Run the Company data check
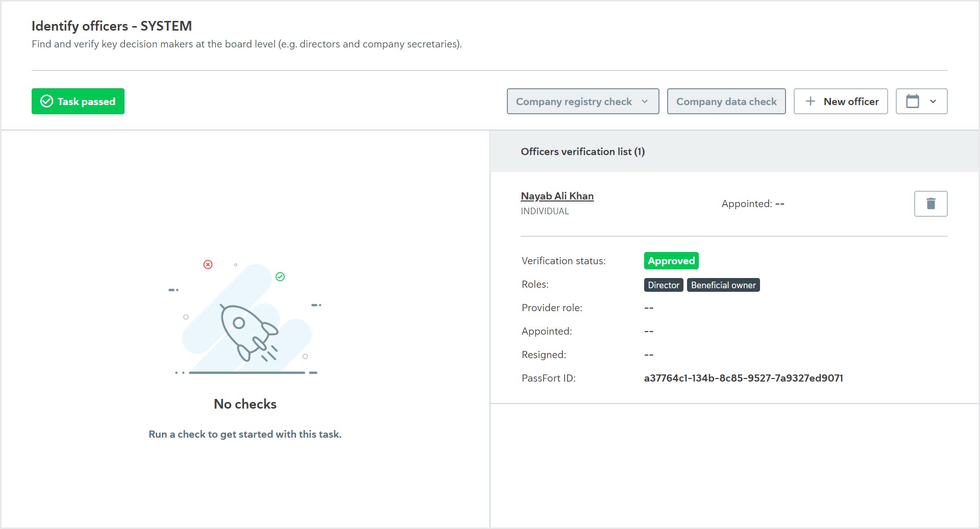Image resolution: width=980 pixels, height=529 pixels. point(726,101)
